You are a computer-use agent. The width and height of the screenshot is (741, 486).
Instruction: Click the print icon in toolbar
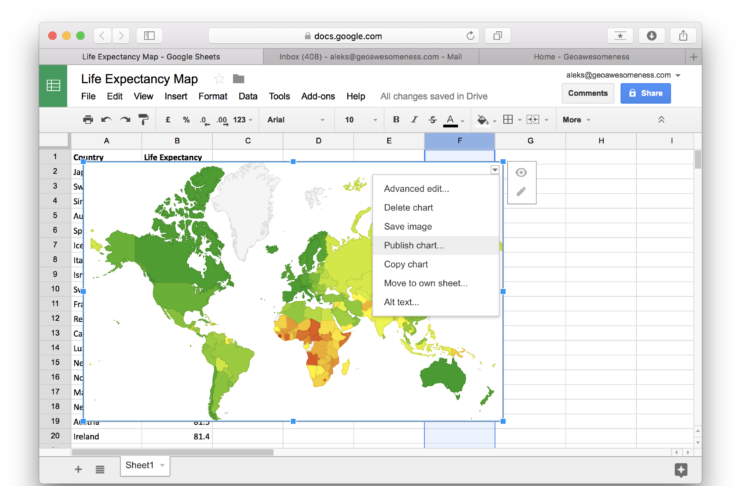click(x=88, y=120)
